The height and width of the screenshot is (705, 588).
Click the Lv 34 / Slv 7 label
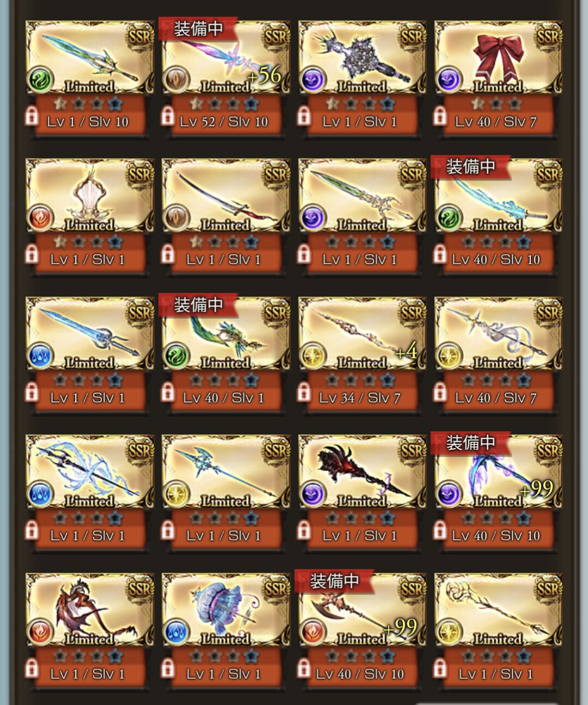(360, 398)
